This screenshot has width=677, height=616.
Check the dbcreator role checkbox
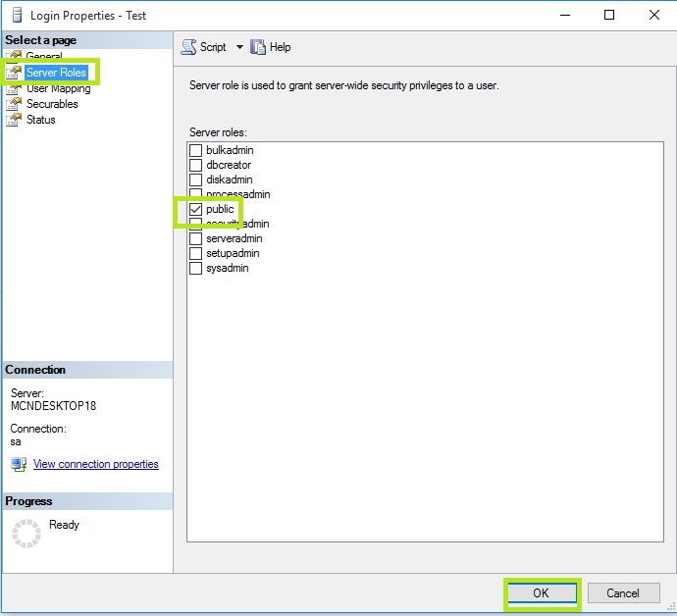pos(195,165)
